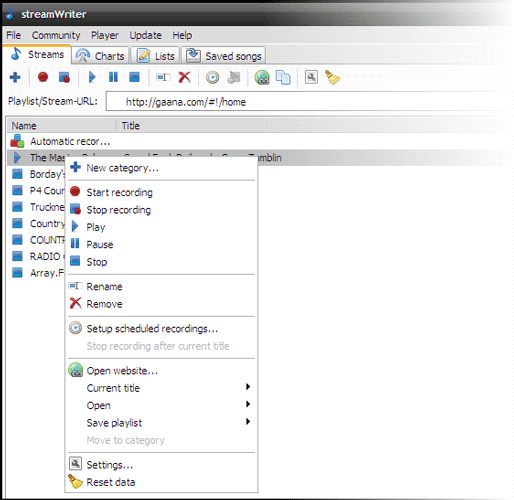This screenshot has width=514, height=500.
Task: Click the red Start recording toolbar icon
Action: pyautogui.click(x=43, y=77)
